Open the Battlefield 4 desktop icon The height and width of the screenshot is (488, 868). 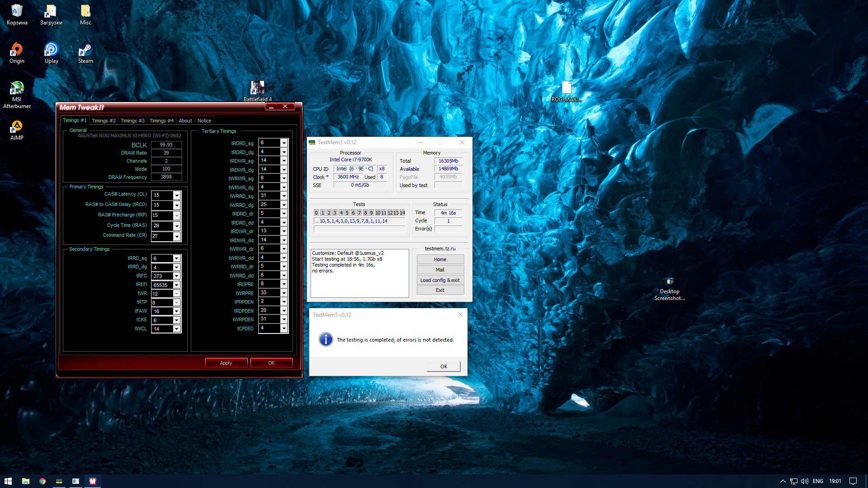click(x=257, y=88)
